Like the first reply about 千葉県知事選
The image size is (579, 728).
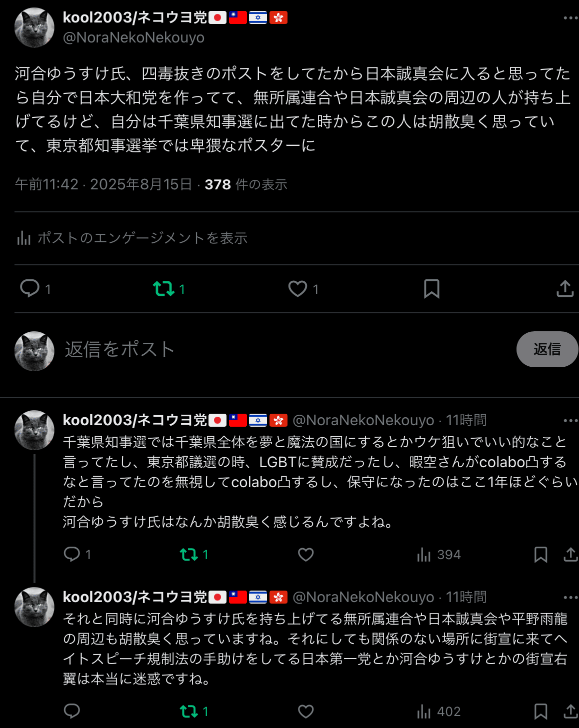click(305, 555)
